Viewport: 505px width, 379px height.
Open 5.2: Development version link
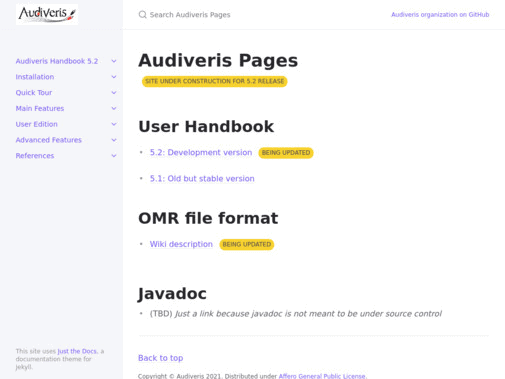click(201, 152)
